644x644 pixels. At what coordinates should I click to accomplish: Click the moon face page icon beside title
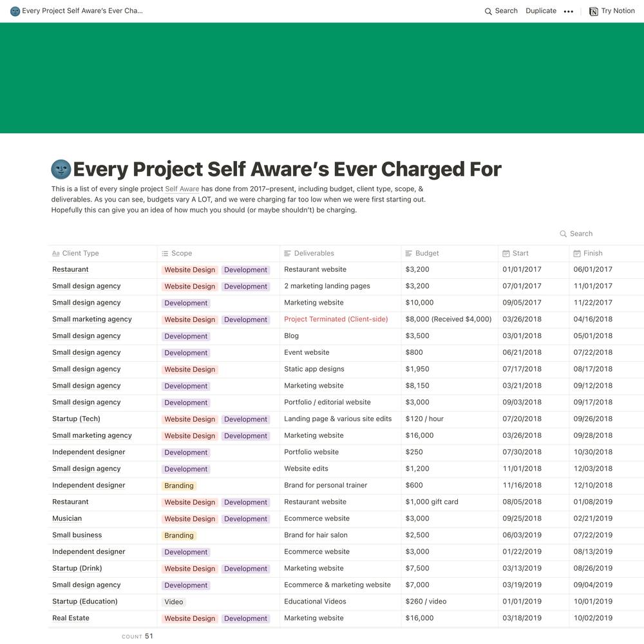point(61,169)
